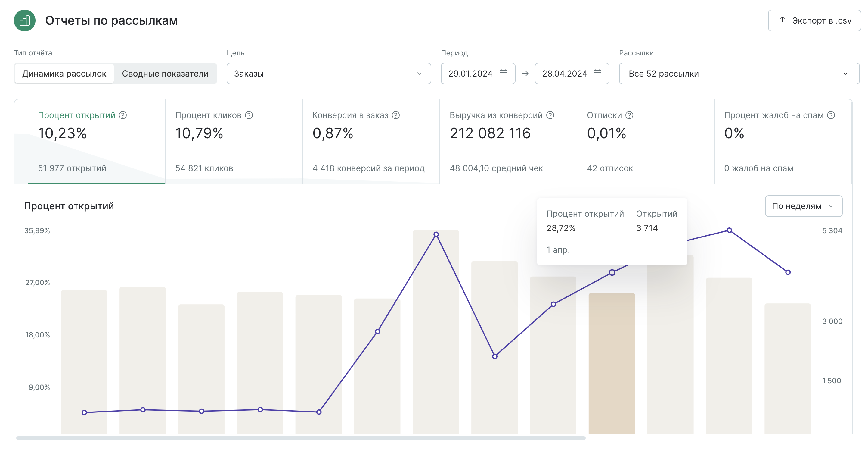Screen dimensions: 868x467
Task: Click the 0,87% conversion value
Action: tap(333, 133)
